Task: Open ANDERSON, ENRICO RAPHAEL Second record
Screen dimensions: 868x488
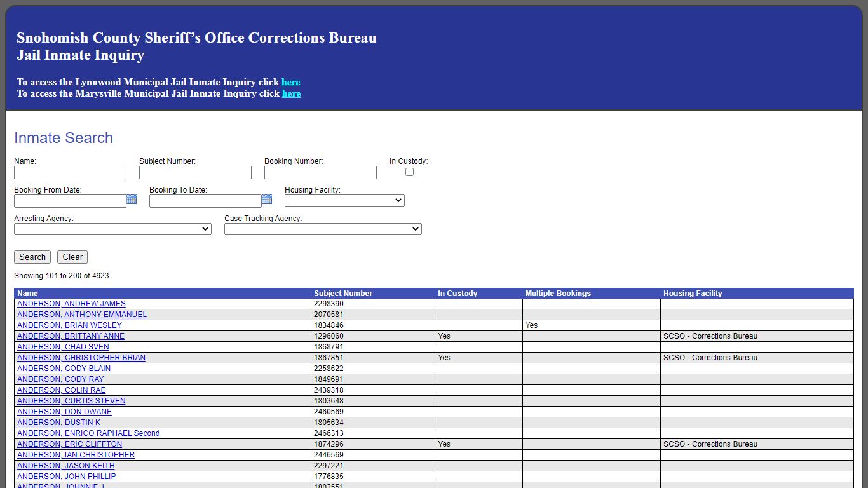Action: (88, 433)
